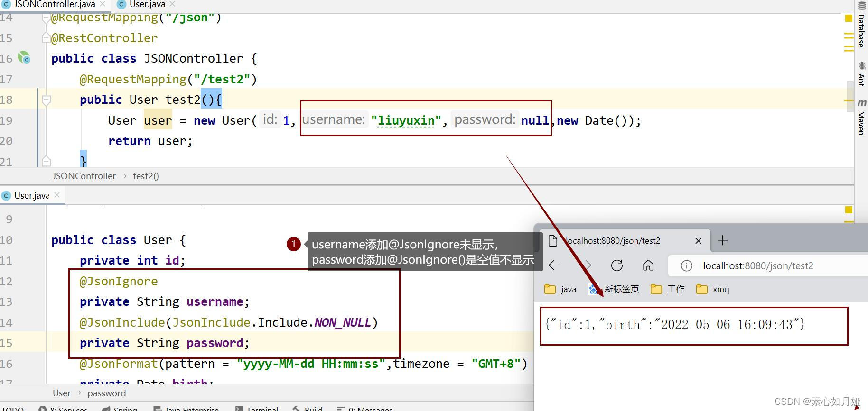
Task: Open the Spring tool window tab
Action: pos(120,408)
